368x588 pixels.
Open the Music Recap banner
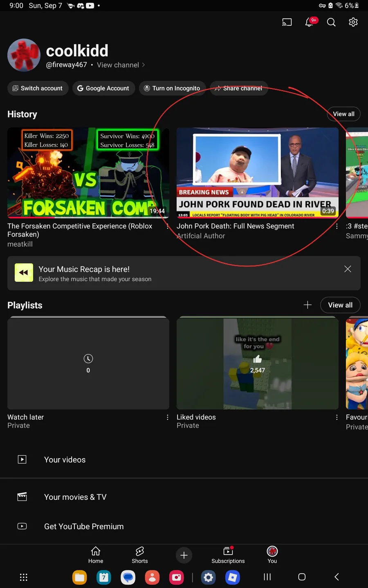(x=184, y=273)
